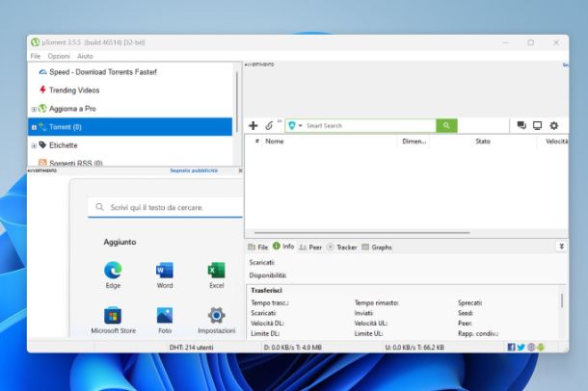Screen dimensions: 588x391
Task: Select the Etichette sidebar item
Action: tap(63, 145)
